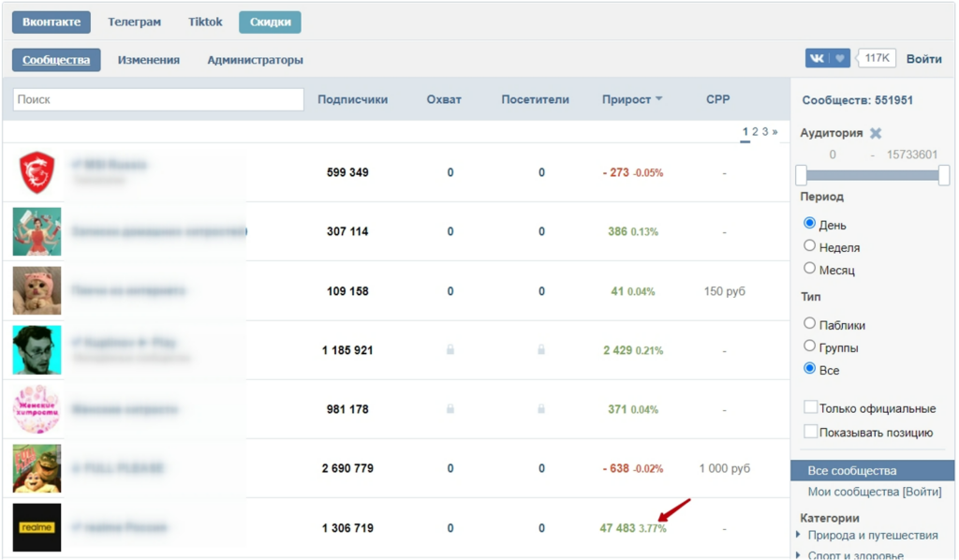Go to next pages with » arrow
The height and width of the screenshot is (560, 959).
pyautogui.click(x=775, y=132)
